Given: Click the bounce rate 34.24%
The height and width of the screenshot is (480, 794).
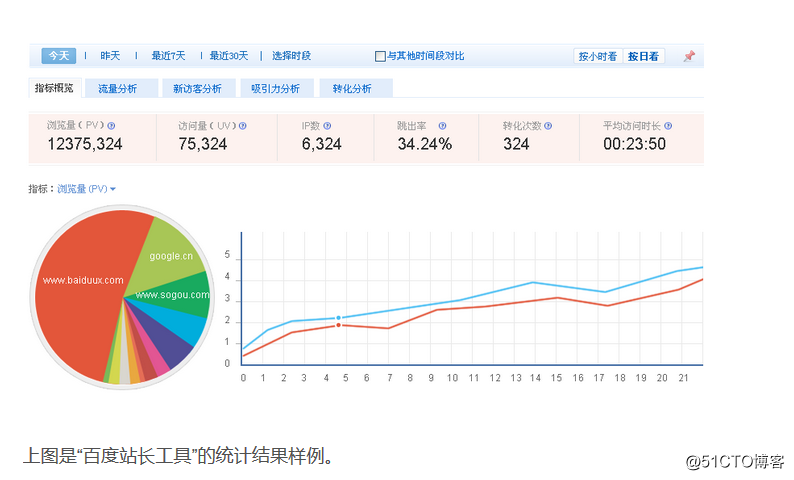Looking at the screenshot, I should point(424,144).
